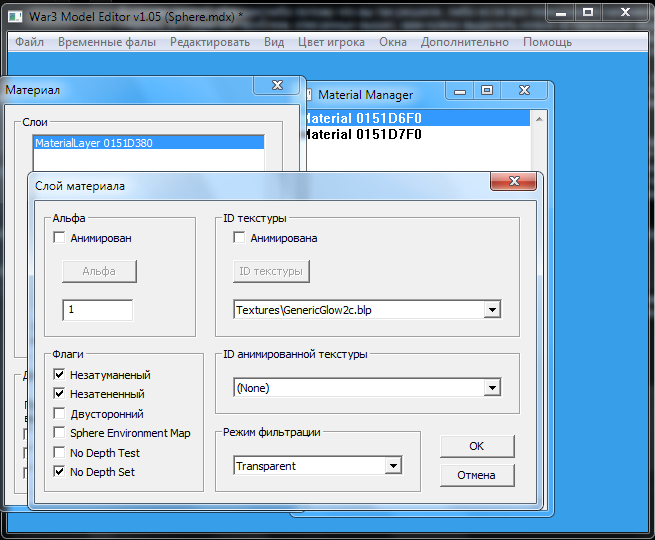The width and height of the screenshot is (655, 540).
Task: Open the Помощь menu
Action: tap(547, 42)
